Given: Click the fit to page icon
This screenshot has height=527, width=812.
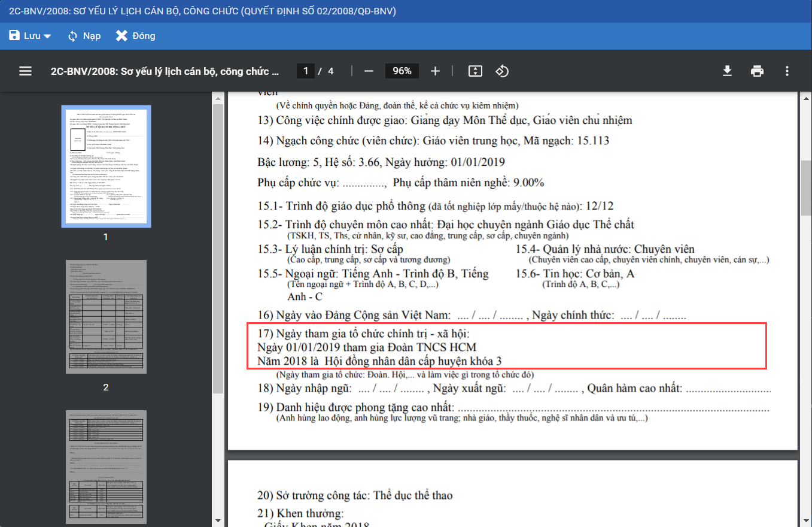Looking at the screenshot, I should (475, 71).
